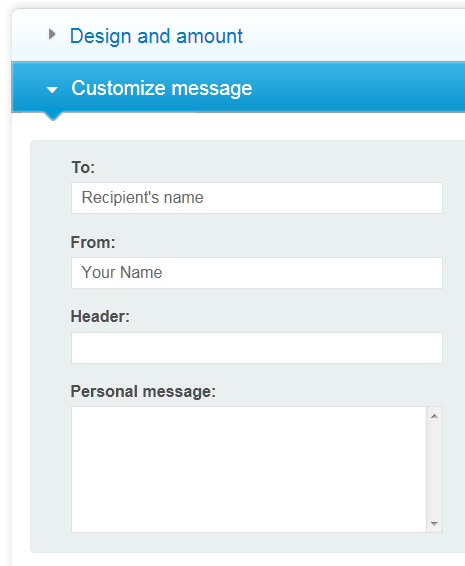Click the Header: label
This screenshot has width=465, height=566.
click(100, 317)
